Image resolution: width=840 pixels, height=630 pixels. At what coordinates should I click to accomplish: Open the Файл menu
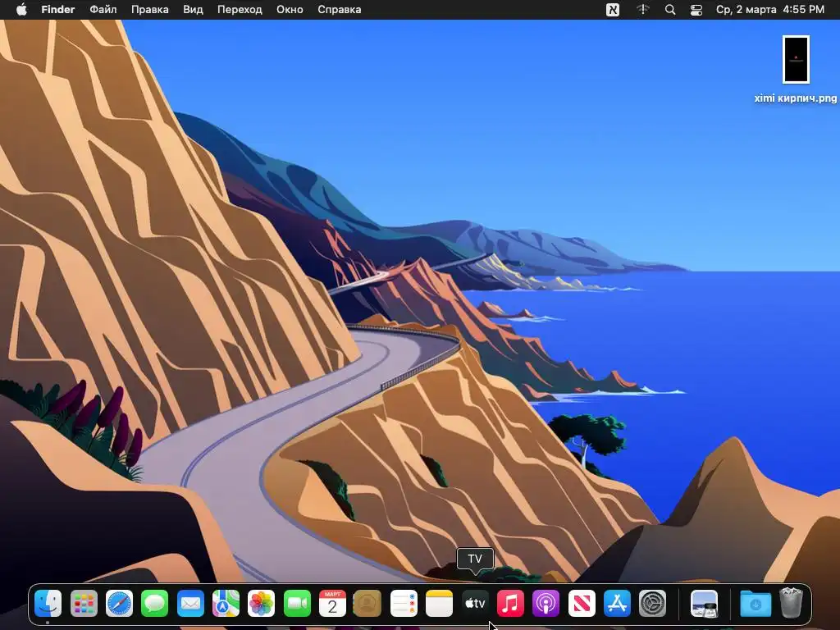click(x=103, y=10)
